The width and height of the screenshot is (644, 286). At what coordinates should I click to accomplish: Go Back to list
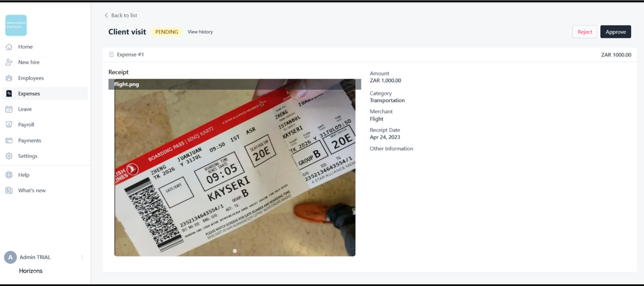coord(121,15)
